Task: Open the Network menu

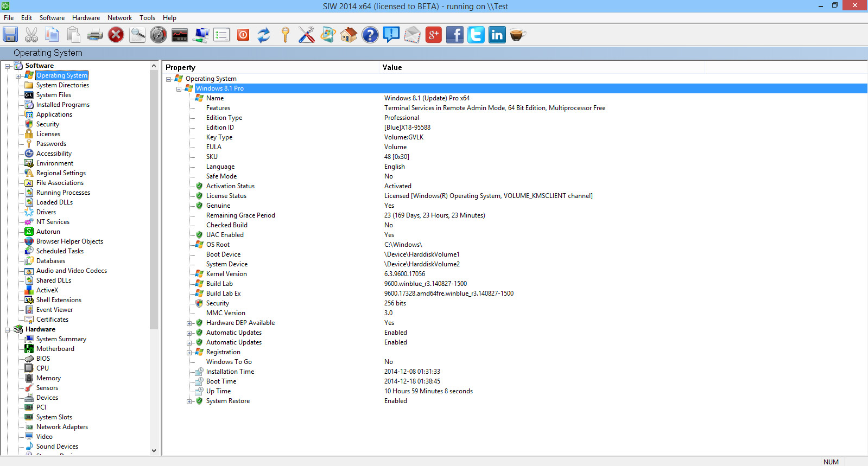Action: [x=120, y=18]
